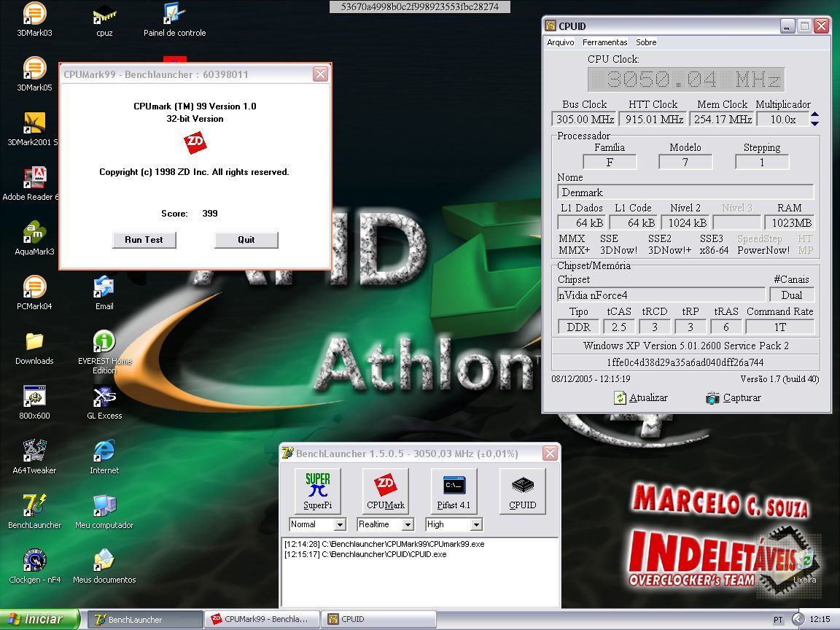Image resolution: width=840 pixels, height=630 pixels.
Task: Click the Score value 399
Action: (x=210, y=213)
